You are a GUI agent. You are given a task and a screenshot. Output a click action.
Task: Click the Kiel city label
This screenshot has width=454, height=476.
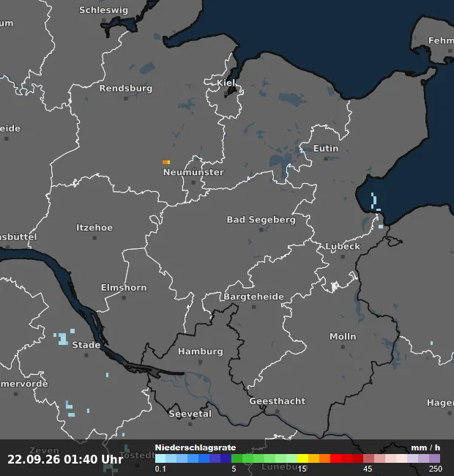tap(226, 83)
